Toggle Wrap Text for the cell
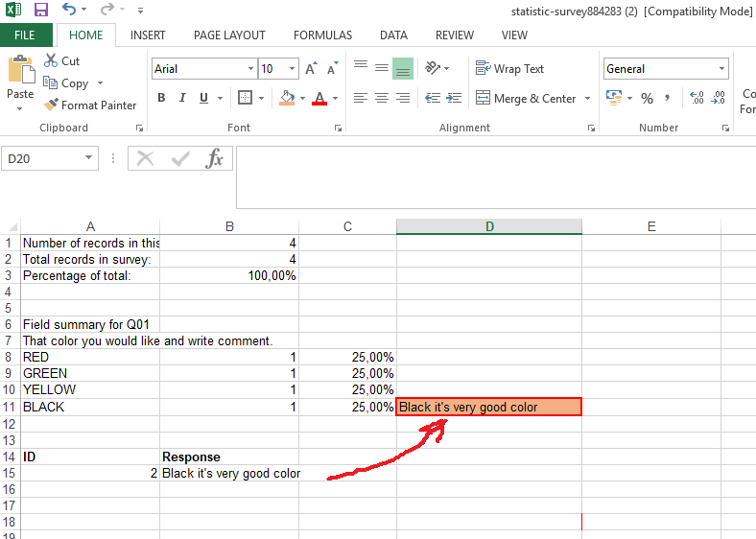The image size is (756, 539). point(509,69)
